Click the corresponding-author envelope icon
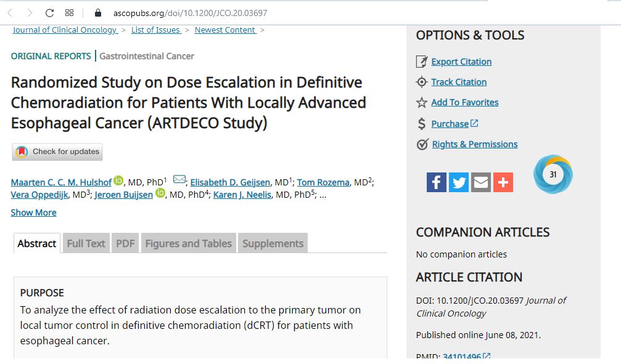The image size is (621, 364). [x=179, y=179]
